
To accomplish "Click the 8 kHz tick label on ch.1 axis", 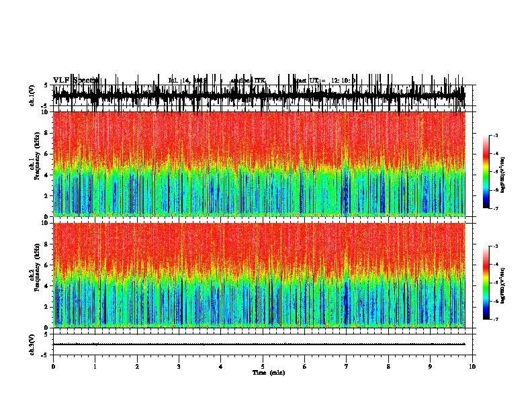I will point(47,133).
